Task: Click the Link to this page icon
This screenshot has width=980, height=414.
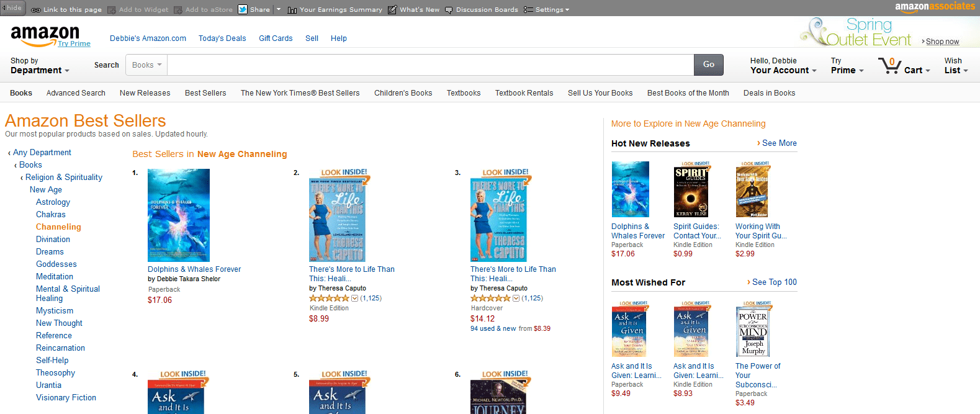Action: pyautogui.click(x=36, y=10)
